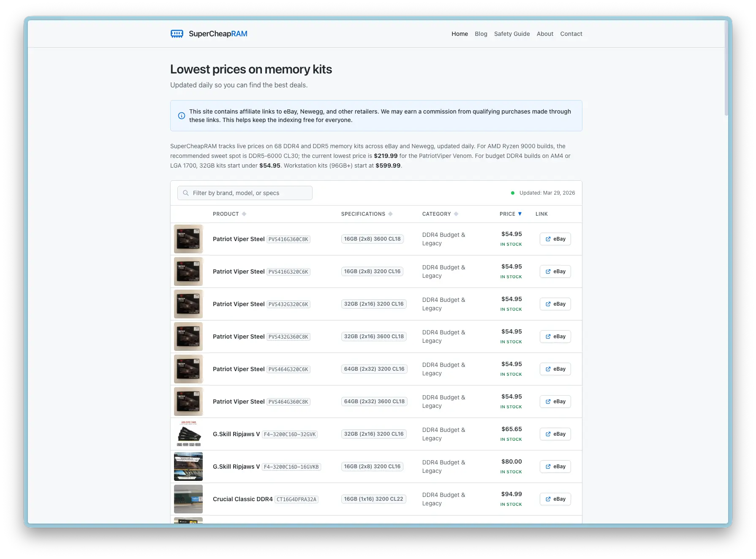
Task: Open the Safety Guide nav item
Action: 512,34
